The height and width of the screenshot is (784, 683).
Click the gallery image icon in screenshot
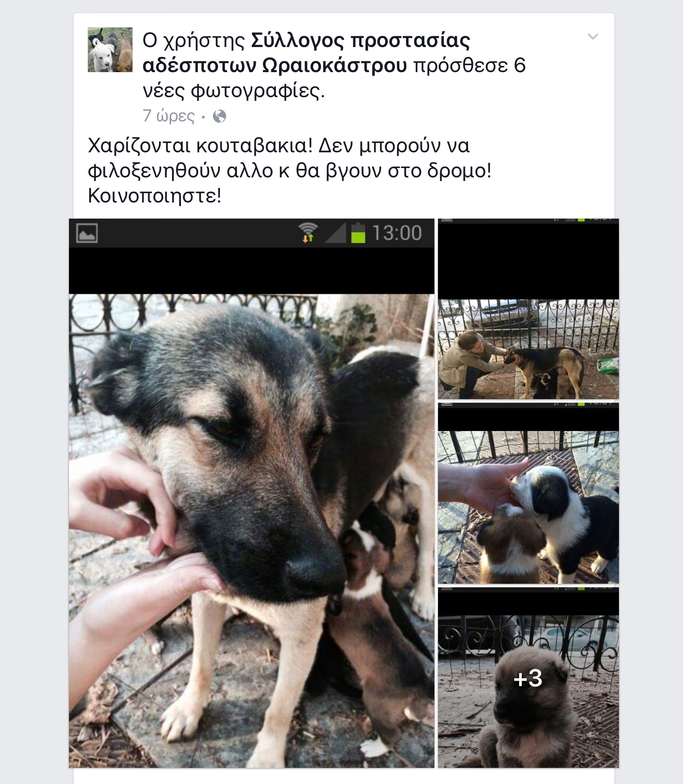[x=87, y=233]
